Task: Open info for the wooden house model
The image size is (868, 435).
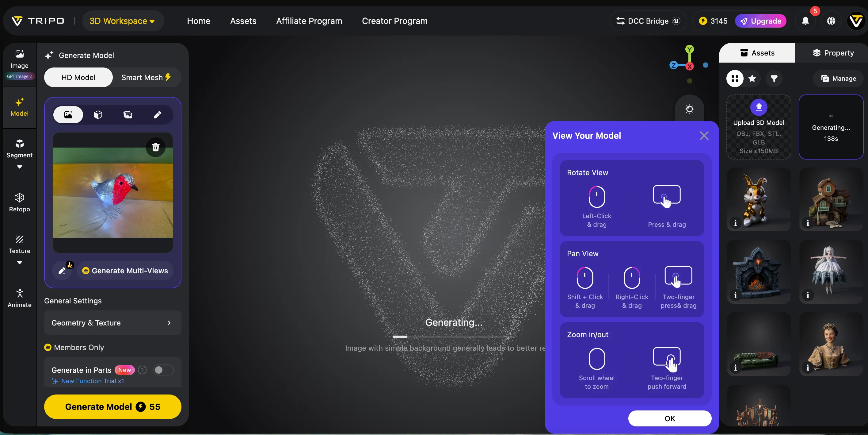Action: (808, 223)
